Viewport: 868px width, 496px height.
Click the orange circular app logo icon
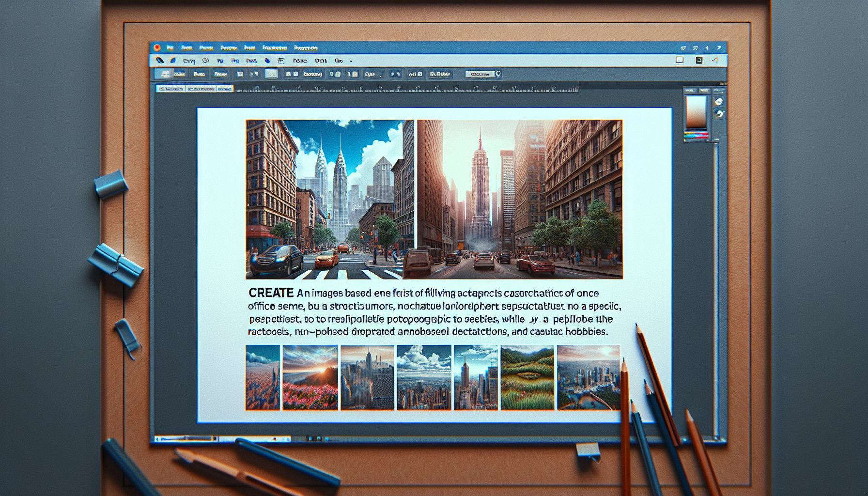[157, 47]
